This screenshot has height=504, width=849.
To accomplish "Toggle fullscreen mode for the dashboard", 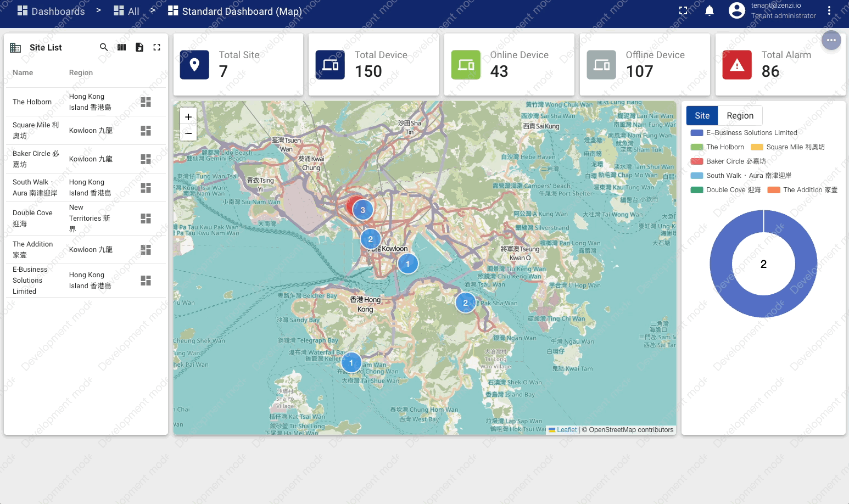I will pyautogui.click(x=683, y=11).
